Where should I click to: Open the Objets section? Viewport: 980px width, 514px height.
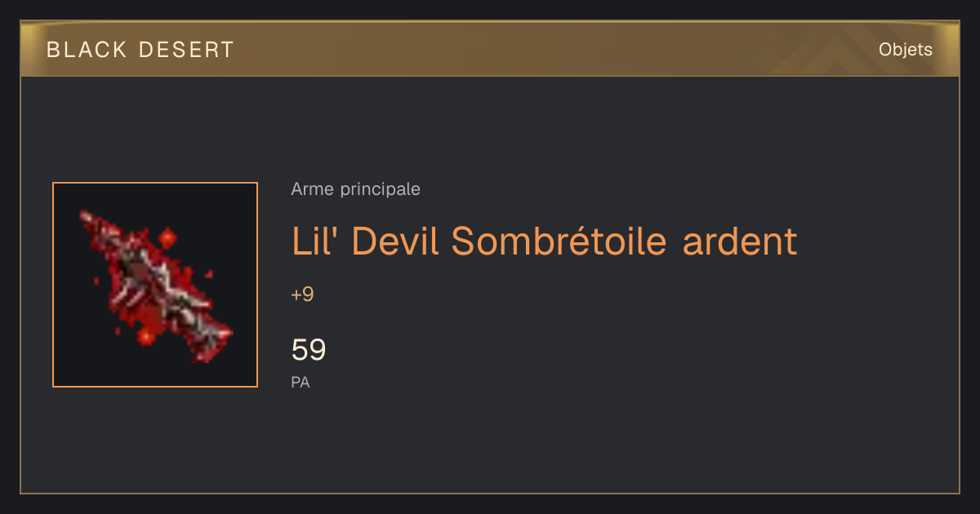click(906, 50)
